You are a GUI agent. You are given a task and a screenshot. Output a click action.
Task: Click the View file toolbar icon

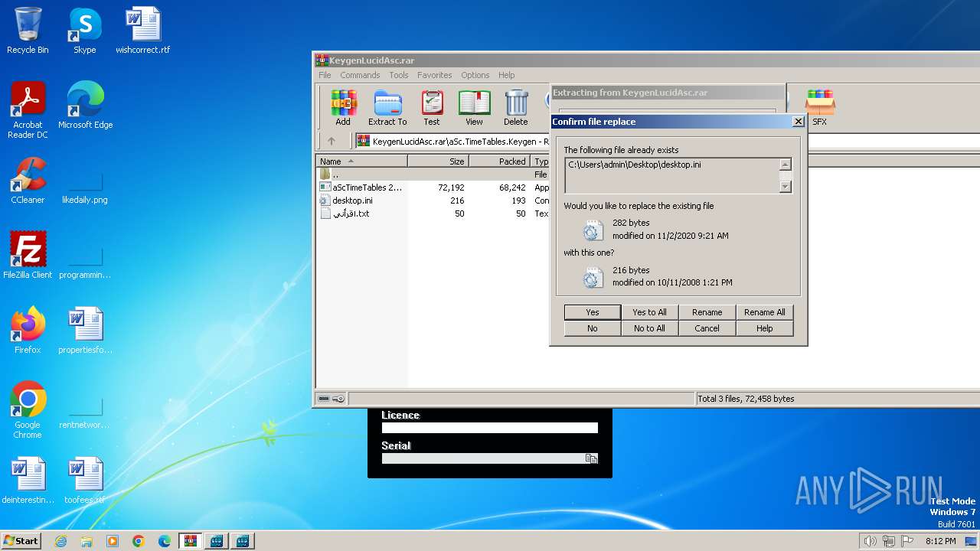pyautogui.click(x=474, y=106)
